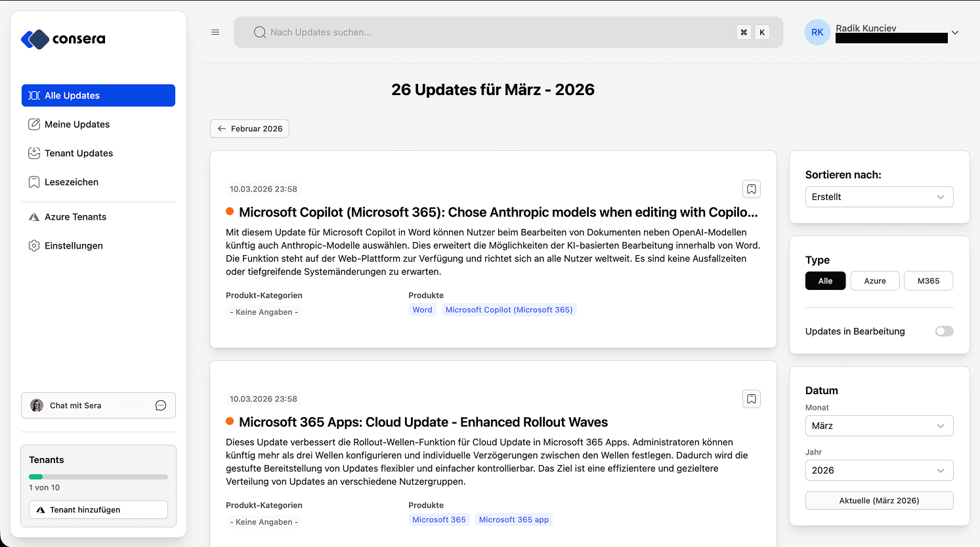The width and height of the screenshot is (980, 547).
Task: Toggle Updates in Bearbeitung switch
Action: [945, 331]
